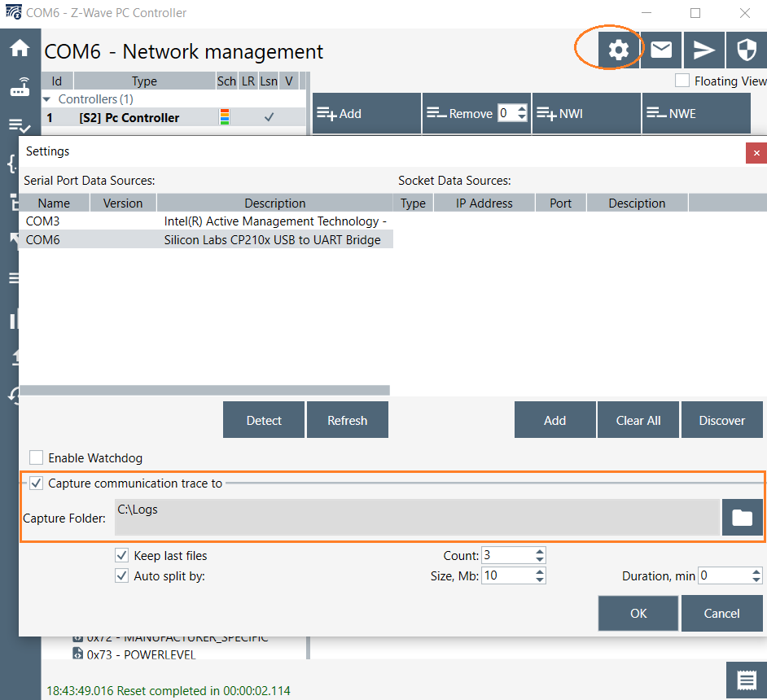This screenshot has width=767, height=700.
Task: Increase the Count value with up arrow
Action: (x=540, y=552)
